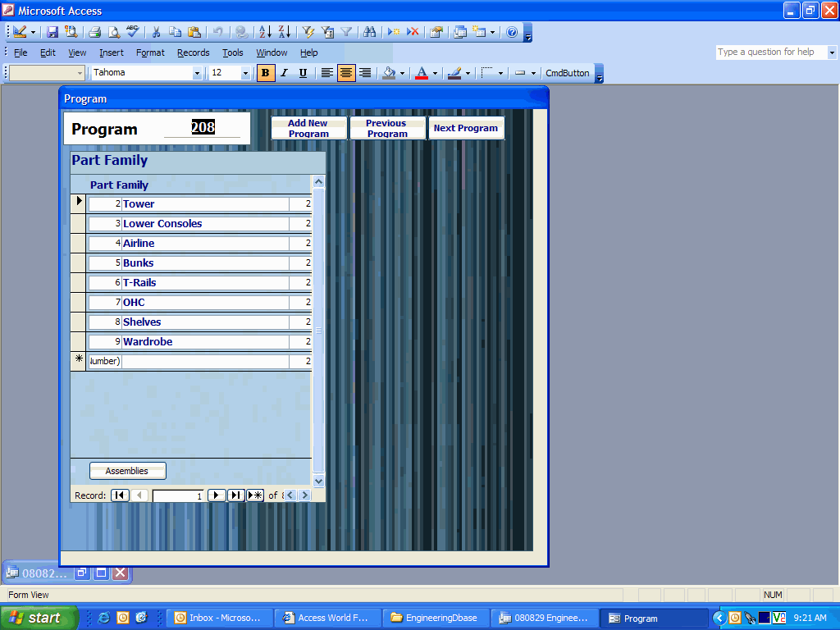
Task: Open the Records menu
Action: pos(193,52)
